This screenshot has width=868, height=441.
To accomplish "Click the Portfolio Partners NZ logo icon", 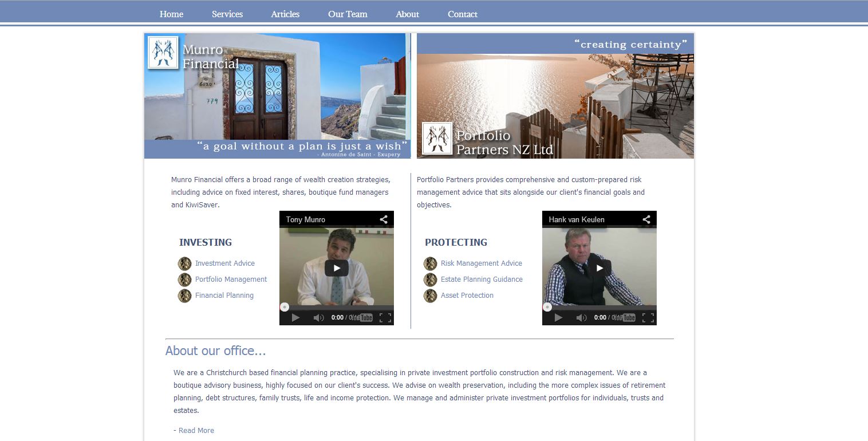I will [x=437, y=139].
